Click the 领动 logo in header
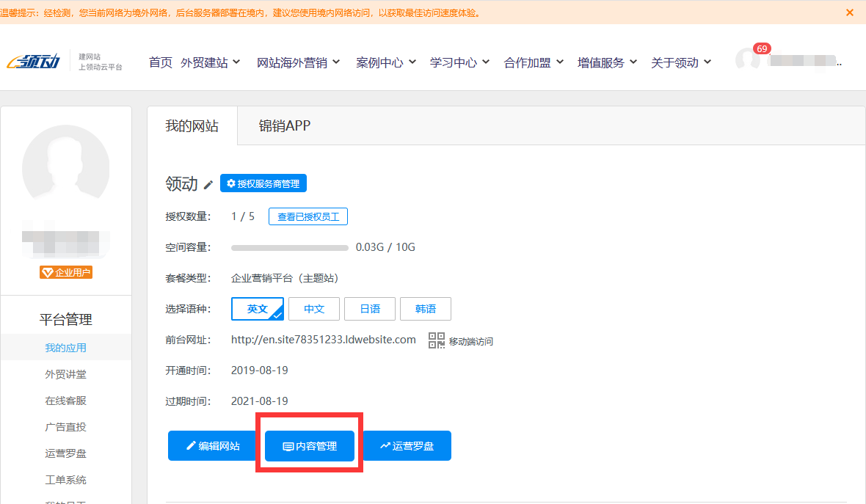The height and width of the screenshot is (504, 866). pos(34,62)
